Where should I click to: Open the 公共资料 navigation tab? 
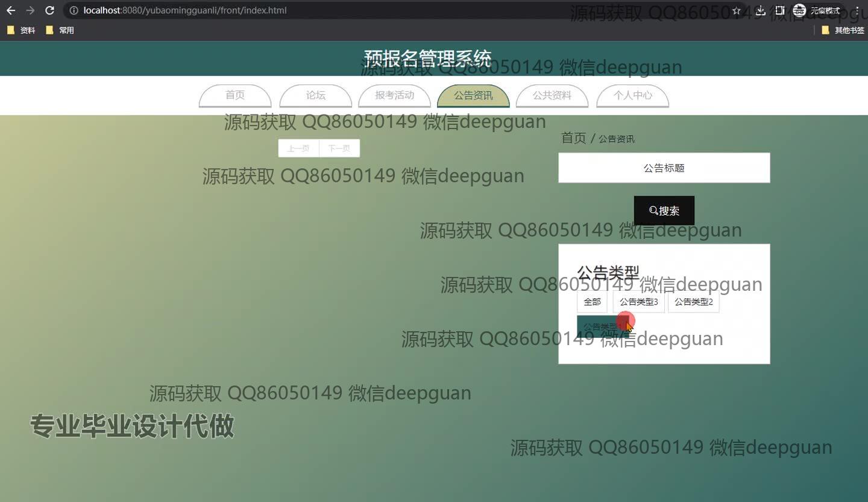[x=552, y=95]
